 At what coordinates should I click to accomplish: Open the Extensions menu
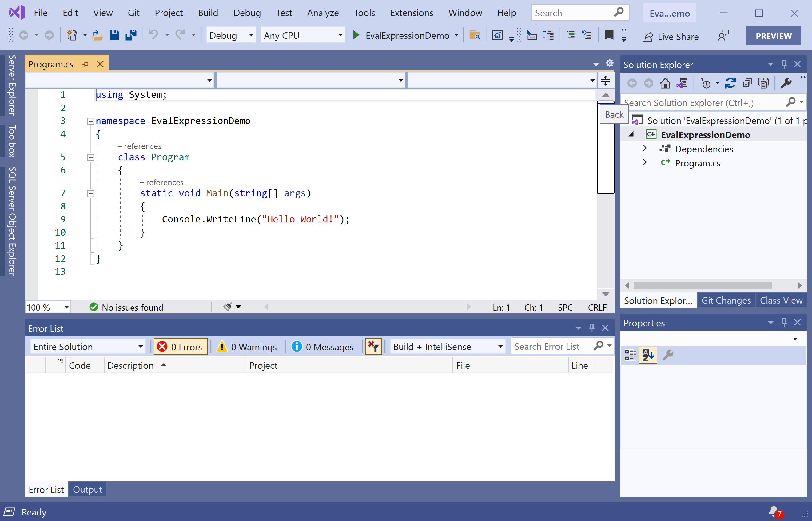pyautogui.click(x=412, y=13)
